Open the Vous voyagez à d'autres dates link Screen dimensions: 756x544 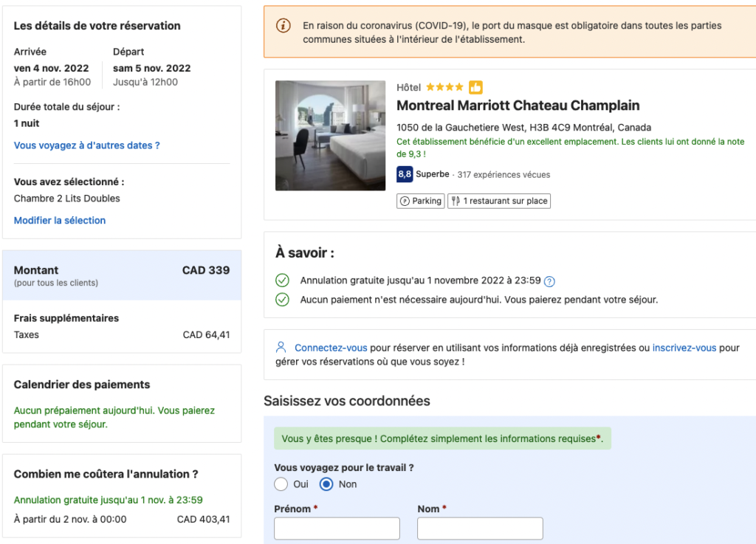pos(88,145)
